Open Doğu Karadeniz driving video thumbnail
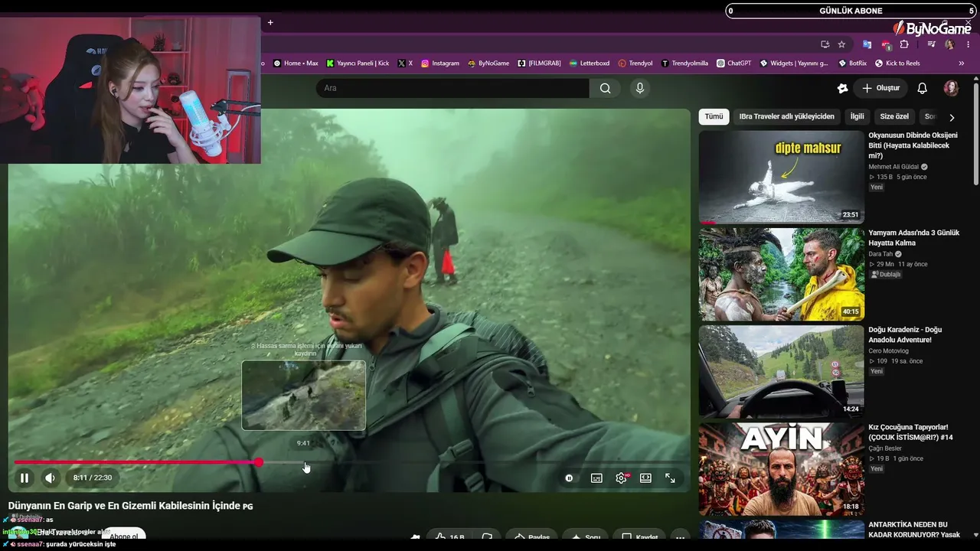Viewport: 980px width, 551px height. click(x=781, y=371)
